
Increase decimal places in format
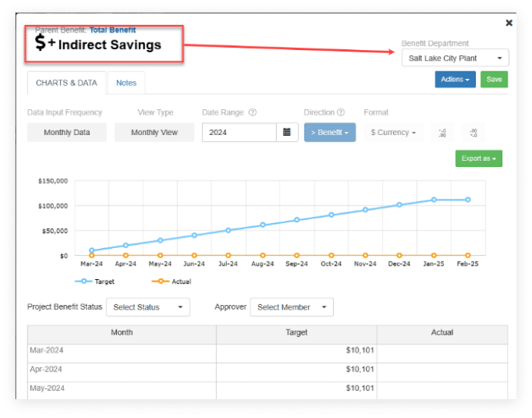[442, 133]
